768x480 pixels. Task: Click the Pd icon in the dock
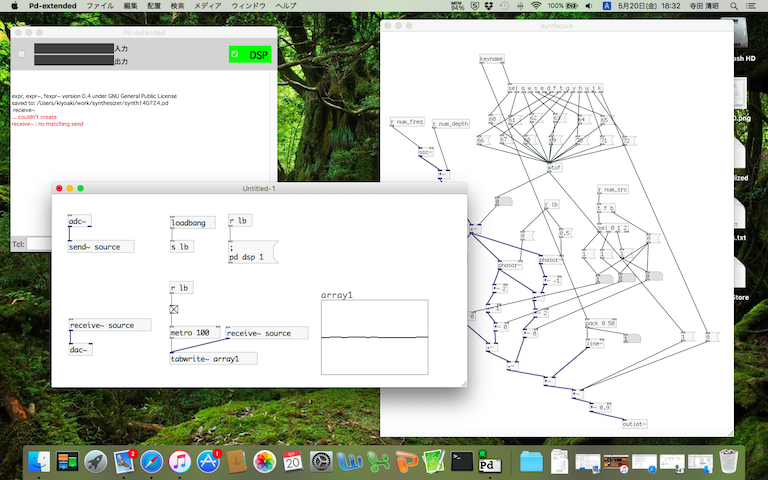489,463
